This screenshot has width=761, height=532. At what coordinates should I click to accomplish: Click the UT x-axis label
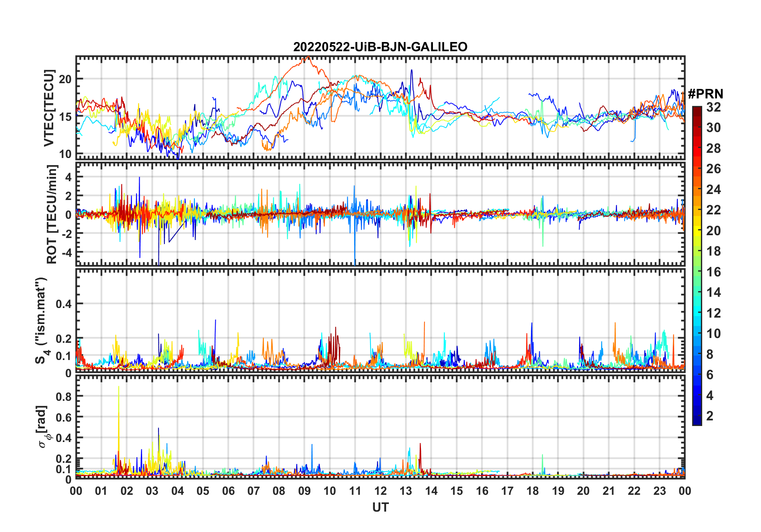(x=380, y=507)
